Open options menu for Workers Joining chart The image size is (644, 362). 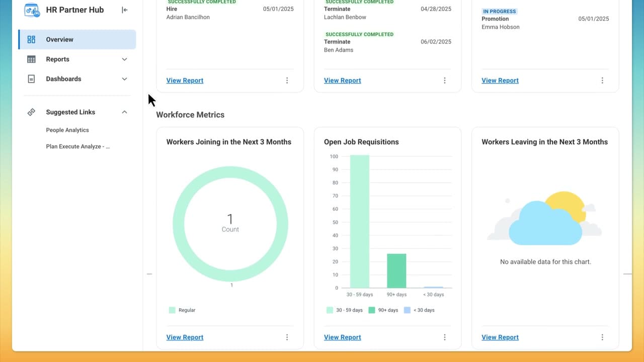coord(287,337)
